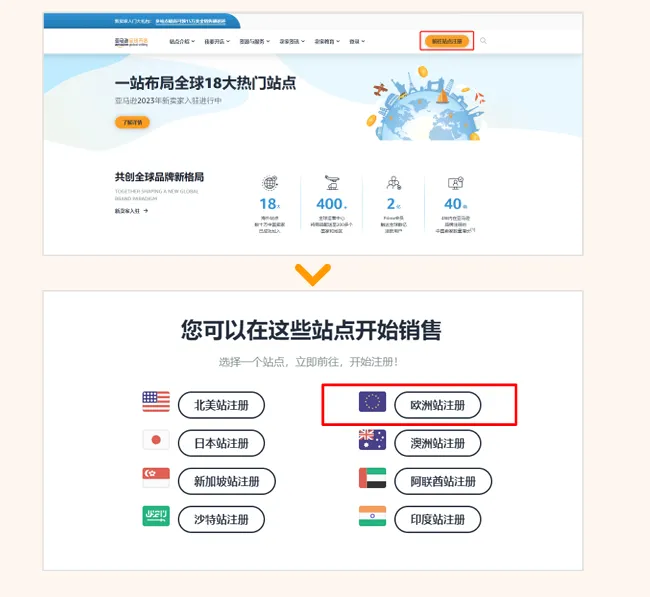This screenshot has height=597, width=650.
Task: Click the 40 statistic number
Action: pyautogui.click(x=453, y=204)
